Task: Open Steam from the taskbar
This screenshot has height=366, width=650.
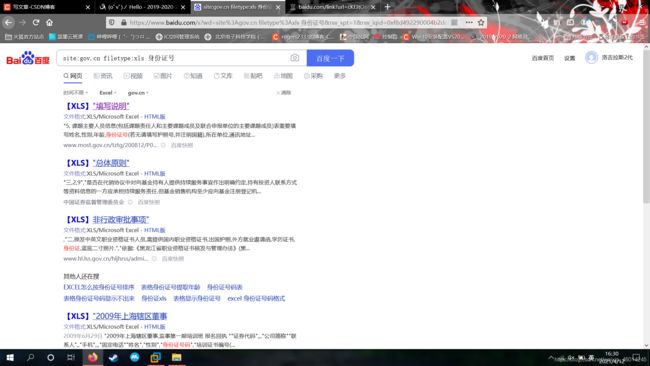Action: click(114, 357)
